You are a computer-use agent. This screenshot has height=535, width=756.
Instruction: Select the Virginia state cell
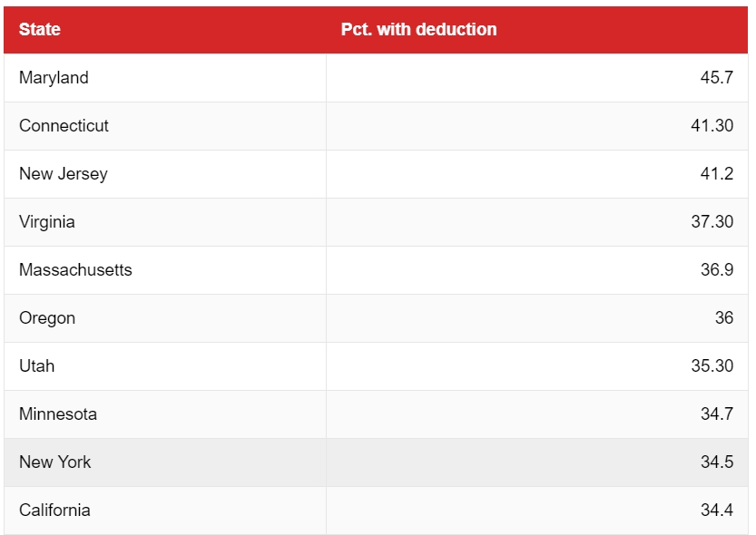(47, 222)
